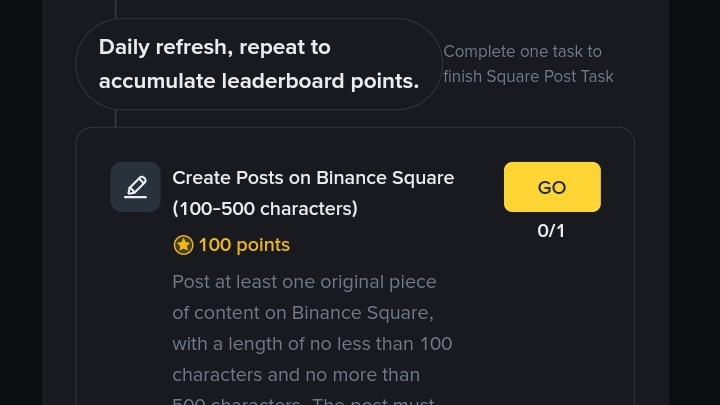Select the Daily refresh pill label
The height and width of the screenshot is (405, 720).
259,63
